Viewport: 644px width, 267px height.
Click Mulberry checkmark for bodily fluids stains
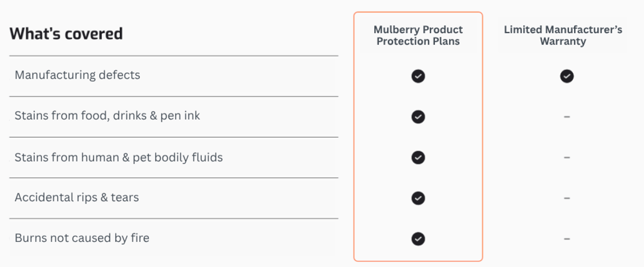coord(418,158)
